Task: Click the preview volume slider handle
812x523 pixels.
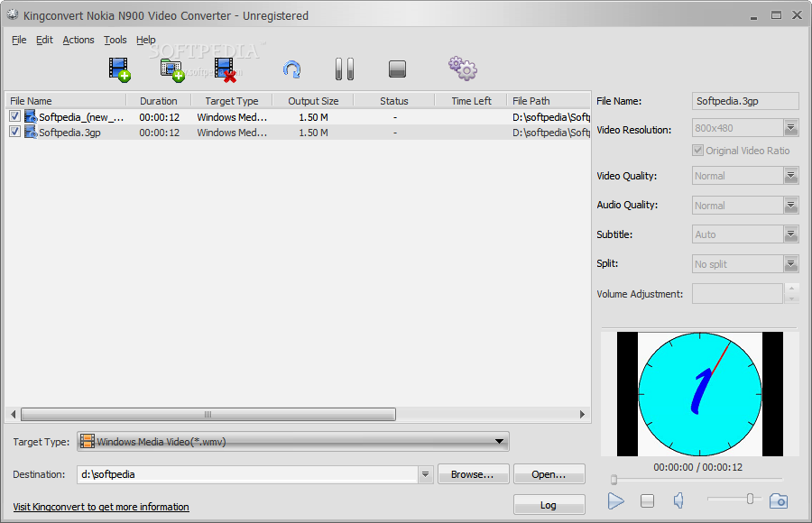Action: pyautogui.click(x=750, y=499)
